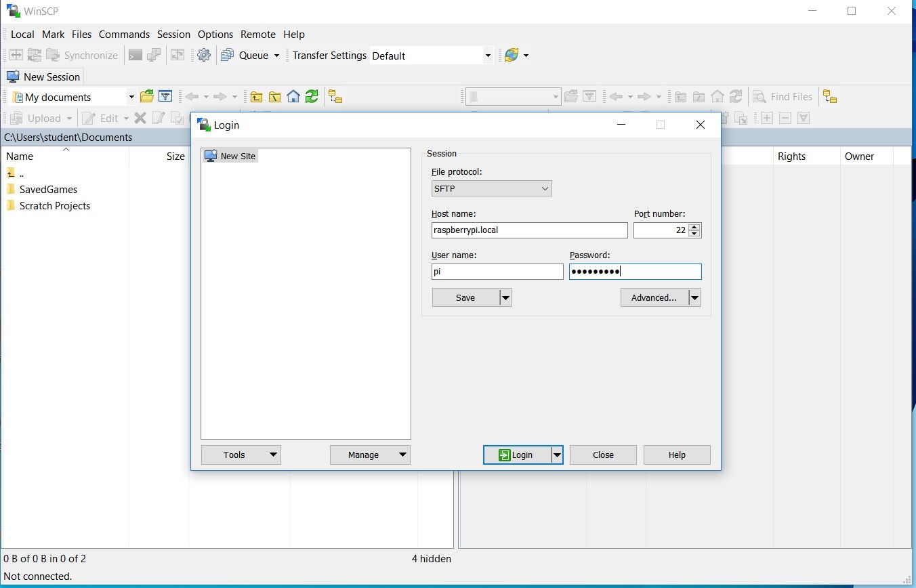Open home directory with the home icon
Image resolution: width=916 pixels, height=588 pixels.
pyautogui.click(x=293, y=96)
